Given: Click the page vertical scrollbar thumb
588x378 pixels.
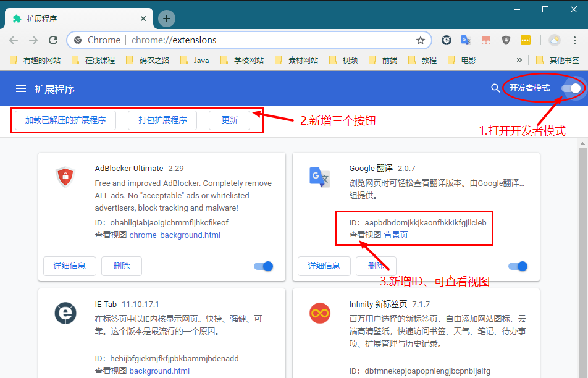Looking at the screenshot, I should 582,262.
